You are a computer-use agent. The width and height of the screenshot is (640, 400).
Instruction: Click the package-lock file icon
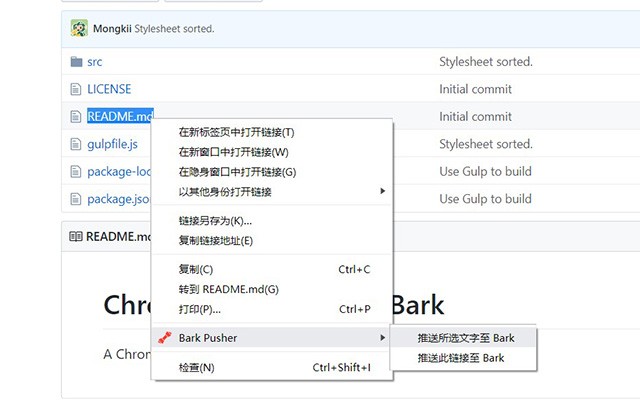tap(76, 171)
